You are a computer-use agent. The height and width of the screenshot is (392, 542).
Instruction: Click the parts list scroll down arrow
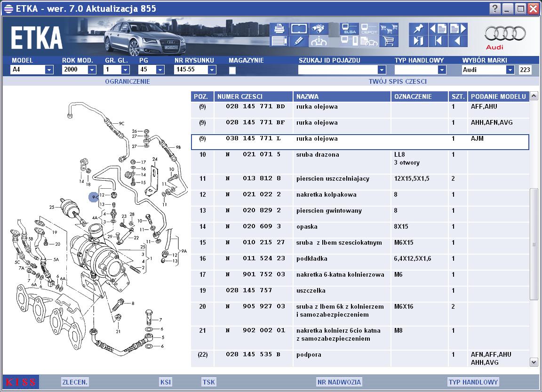pyautogui.click(x=534, y=362)
